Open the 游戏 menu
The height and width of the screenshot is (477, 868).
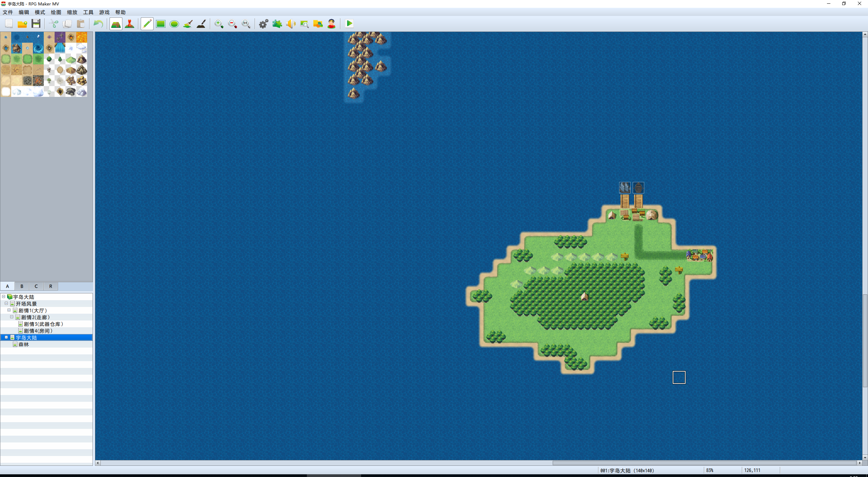coord(104,12)
